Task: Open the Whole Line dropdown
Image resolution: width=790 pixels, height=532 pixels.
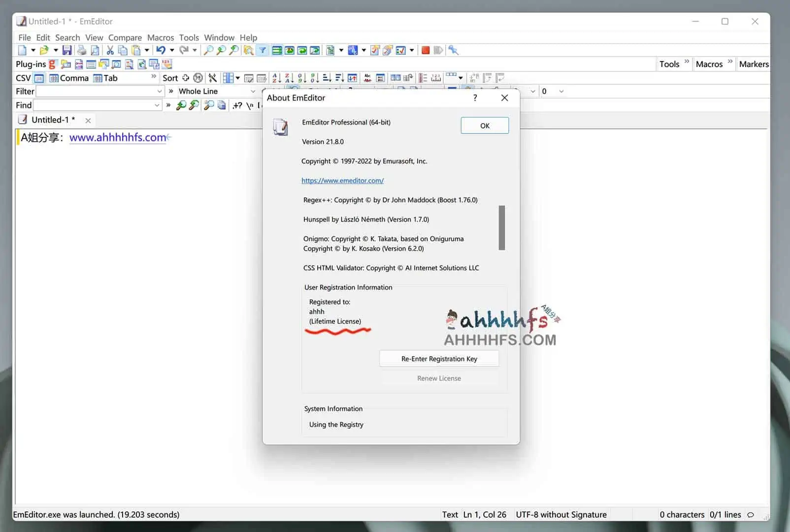Action: (253, 91)
